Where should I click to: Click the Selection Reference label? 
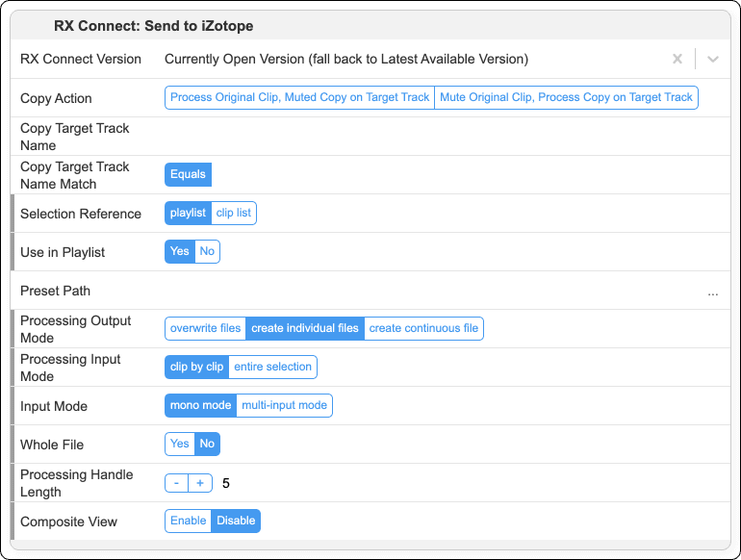click(x=81, y=214)
